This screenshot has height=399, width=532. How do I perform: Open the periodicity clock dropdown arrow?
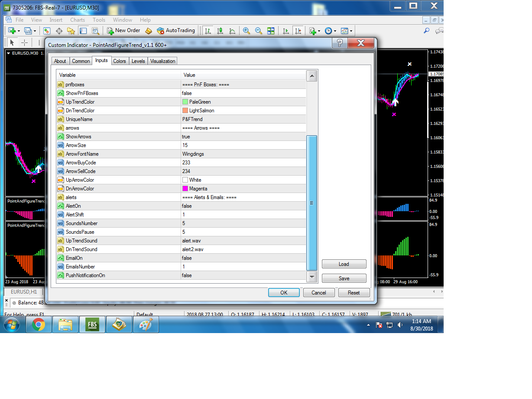point(335,31)
